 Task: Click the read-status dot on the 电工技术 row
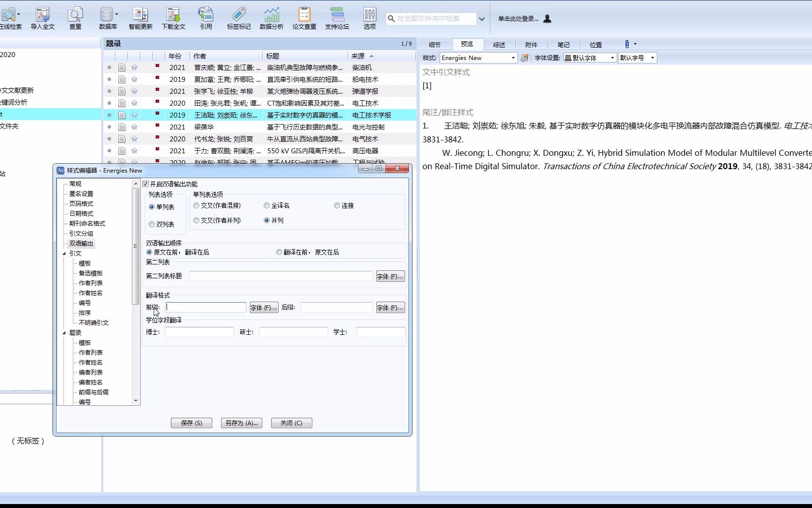(109, 103)
